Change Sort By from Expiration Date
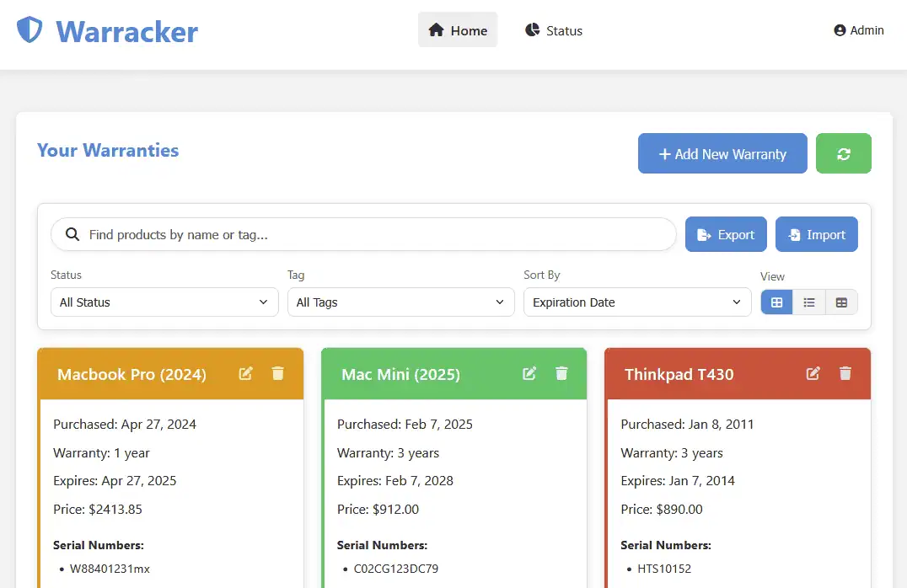 tap(636, 302)
